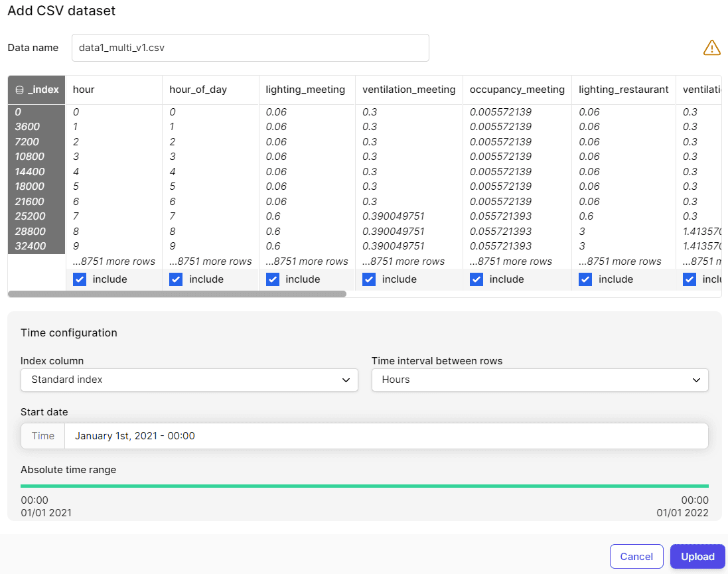Open the Index column dropdown
The image size is (728, 574).
pyautogui.click(x=189, y=380)
